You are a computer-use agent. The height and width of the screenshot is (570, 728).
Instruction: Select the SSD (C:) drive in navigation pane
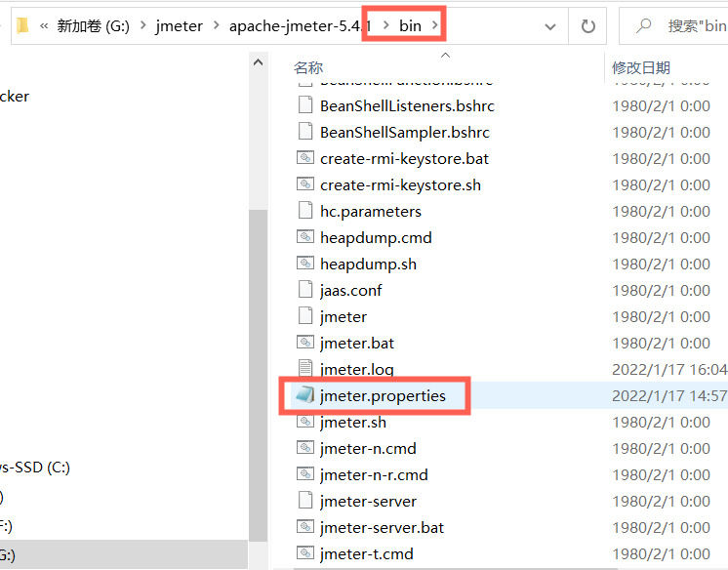[x=35, y=468]
